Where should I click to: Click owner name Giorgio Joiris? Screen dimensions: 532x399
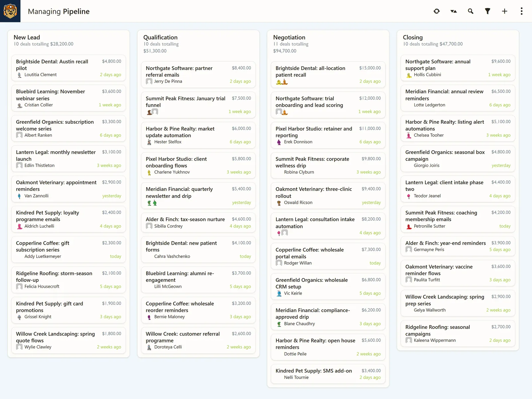coord(427,166)
